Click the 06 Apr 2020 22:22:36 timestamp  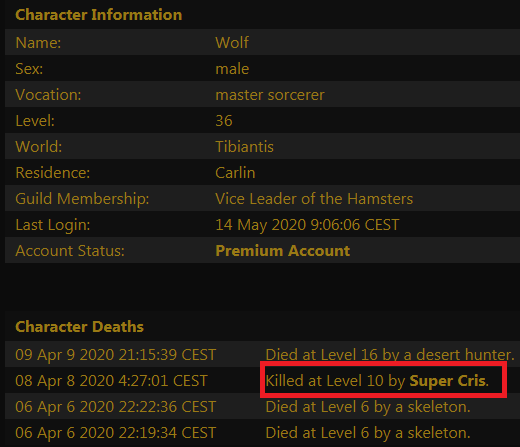(x=116, y=407)
